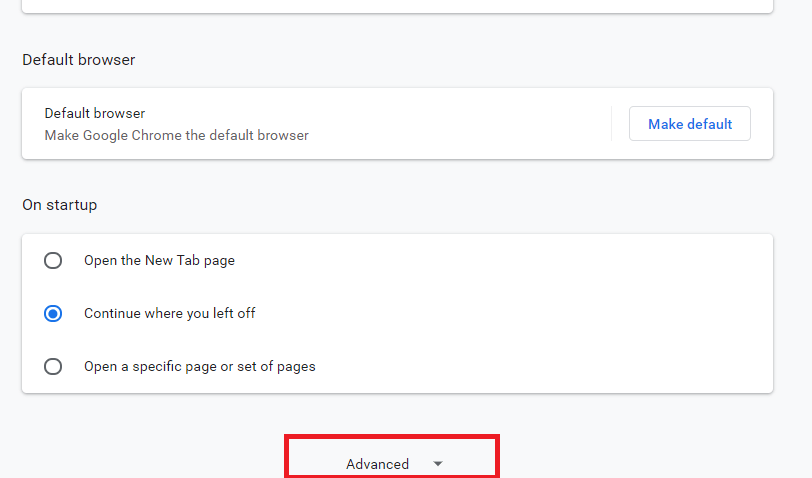The image size is (812, 478).
Task: Expand the Advanced settings text label
Action: pos(377,464)
